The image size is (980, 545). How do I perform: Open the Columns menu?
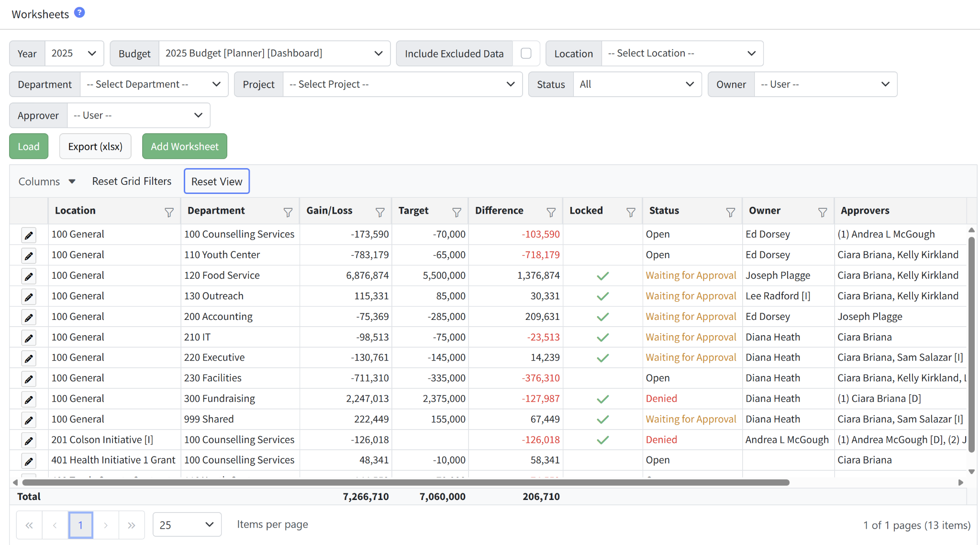point(47,182)
